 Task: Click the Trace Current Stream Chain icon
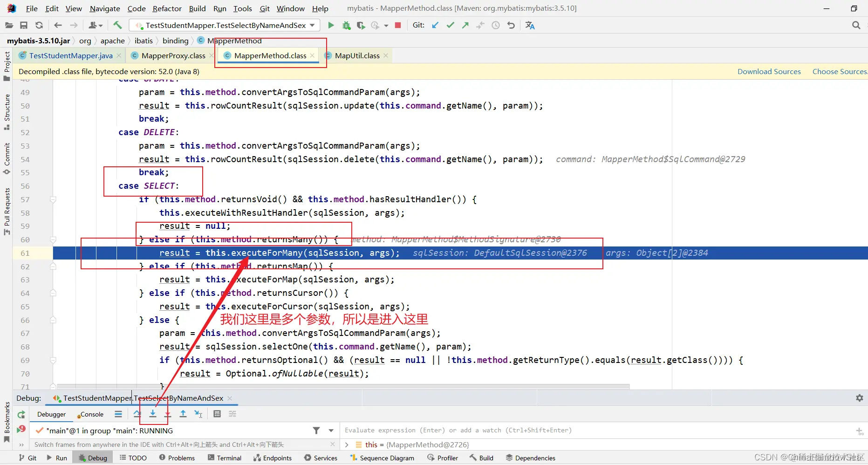[232, 414]
